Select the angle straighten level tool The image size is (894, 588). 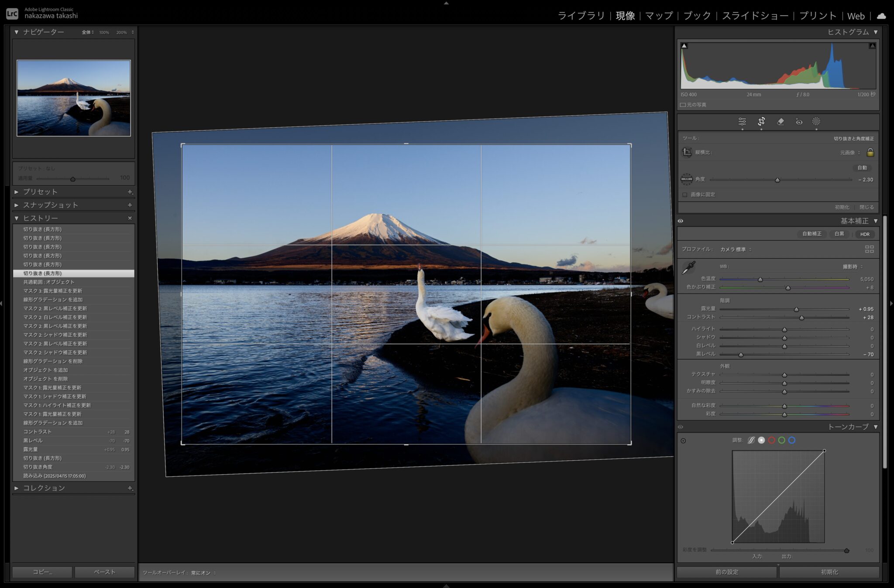pos(687,179)
